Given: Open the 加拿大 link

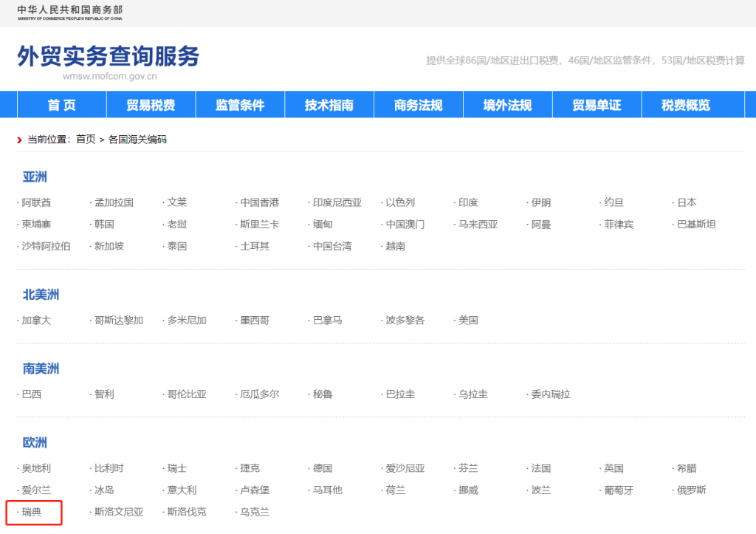Looking at the screenshot, I should pos(36,321).
